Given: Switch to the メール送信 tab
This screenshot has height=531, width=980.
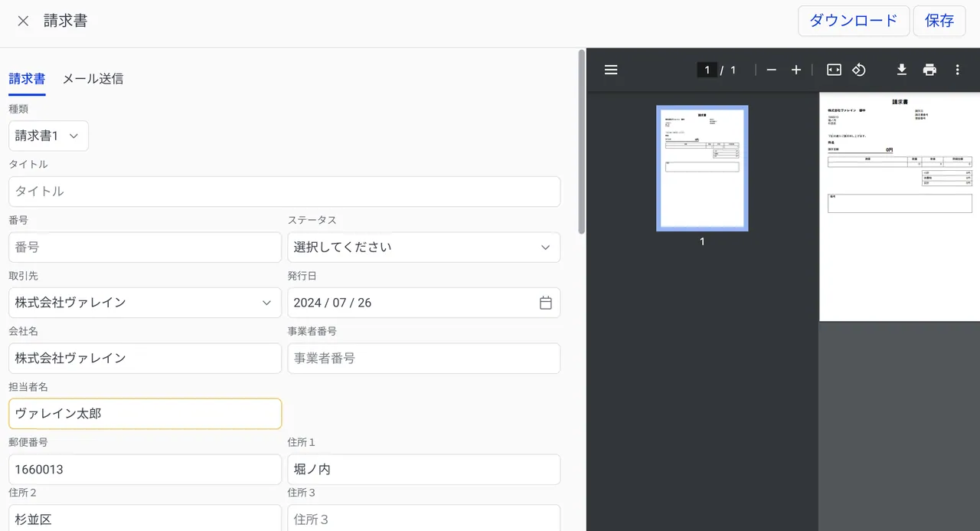Looking at the screenshot, I should pos(93,79).
